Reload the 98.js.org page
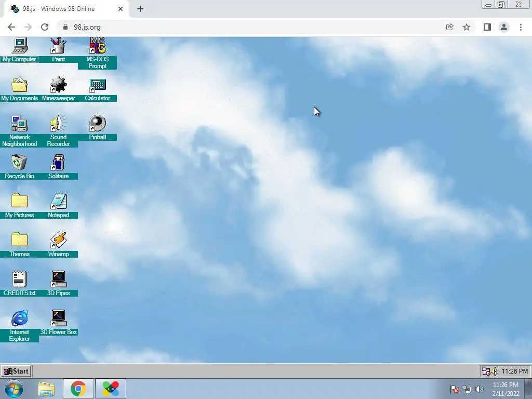The image size is (532, 399). (45, 27)
